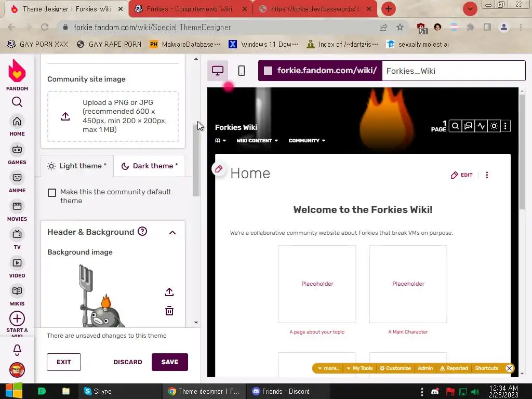Open Admin in the bottom toolbar
This screenshot has height=399, width=532.
(x=425, y=368)
